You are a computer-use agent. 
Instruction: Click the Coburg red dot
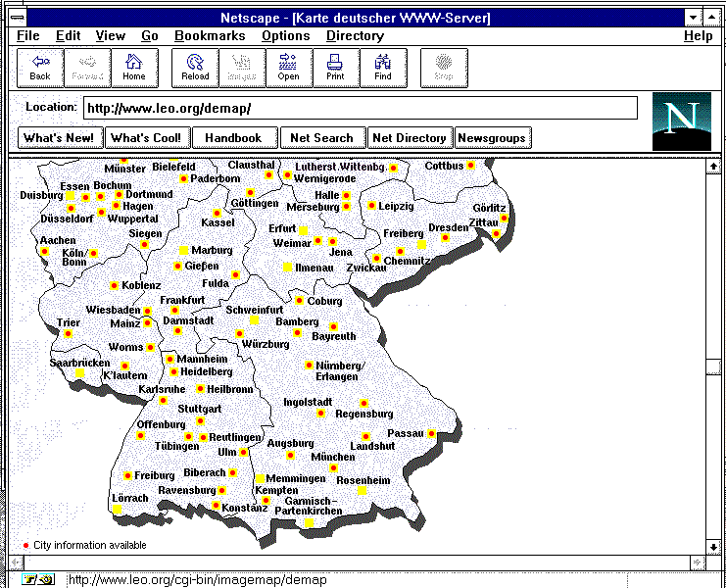tap(299, 301)
